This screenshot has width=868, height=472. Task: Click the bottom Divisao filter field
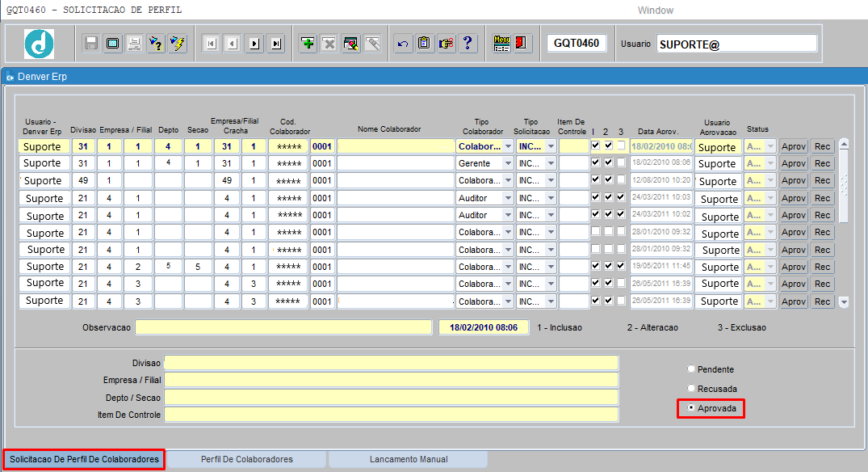(x=392, y=363)
